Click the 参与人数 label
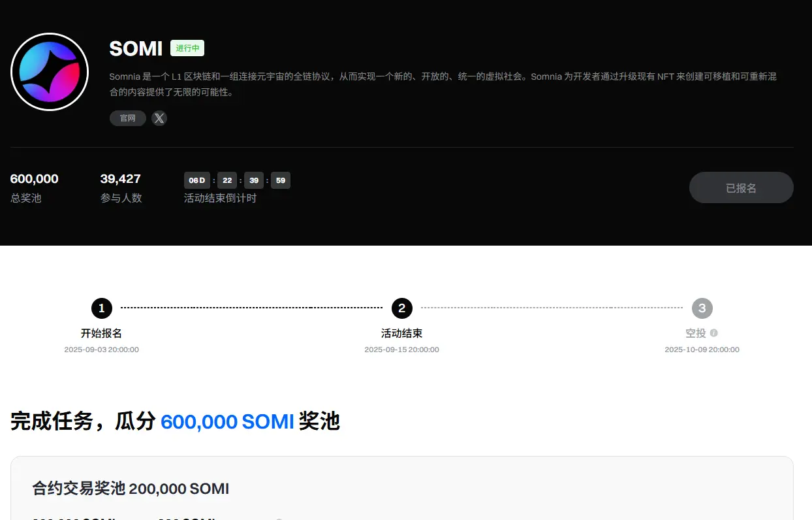 coord(121,198)
